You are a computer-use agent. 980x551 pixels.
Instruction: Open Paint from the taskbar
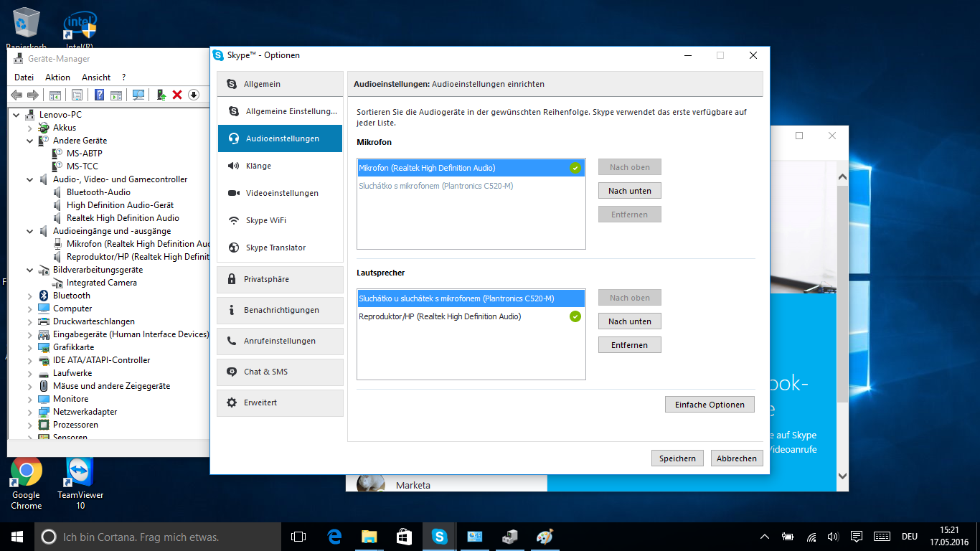point(545,537)
